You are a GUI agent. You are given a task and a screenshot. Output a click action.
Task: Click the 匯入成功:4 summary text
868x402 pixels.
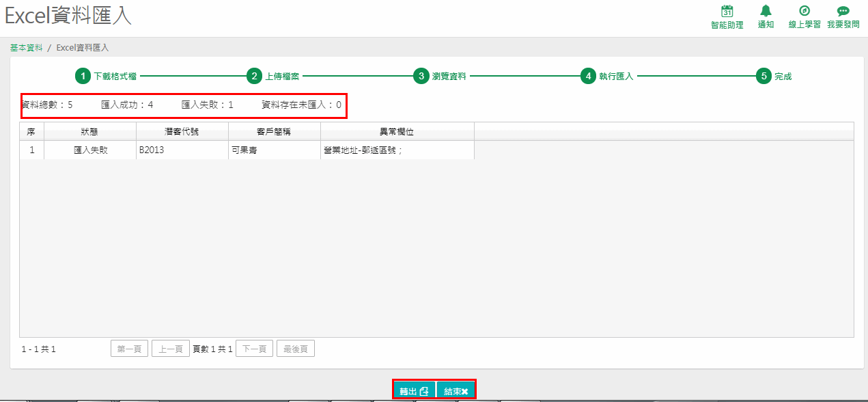[x=127, y=105]
